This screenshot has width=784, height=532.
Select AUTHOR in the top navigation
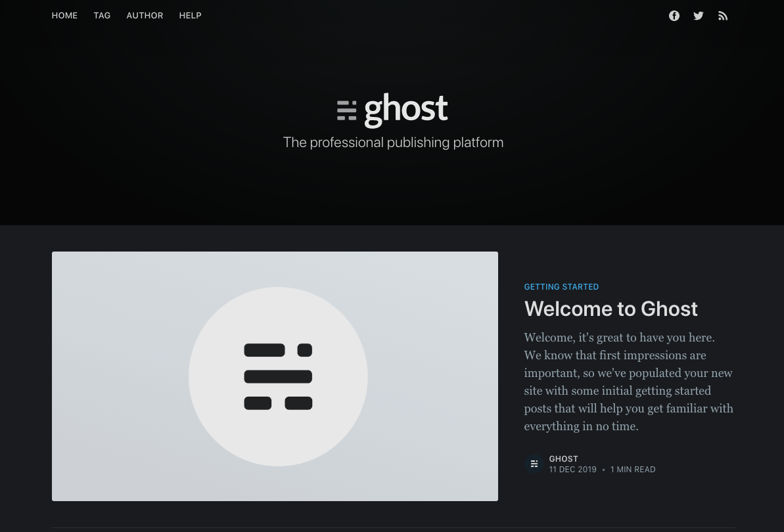pos(145,15)
